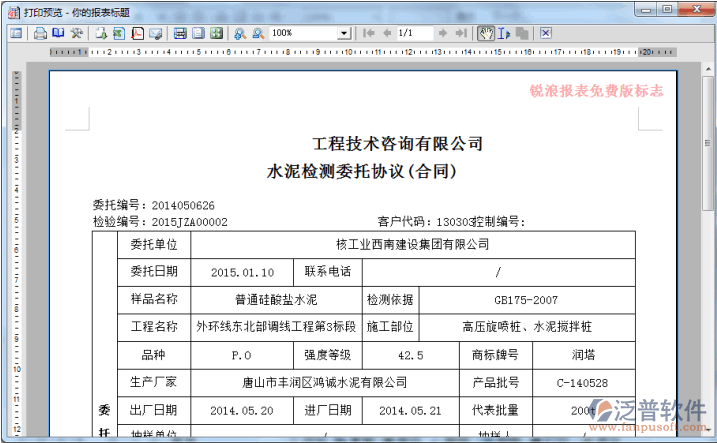Open the 100% zoom dropdown

click(x=344, y=33)
